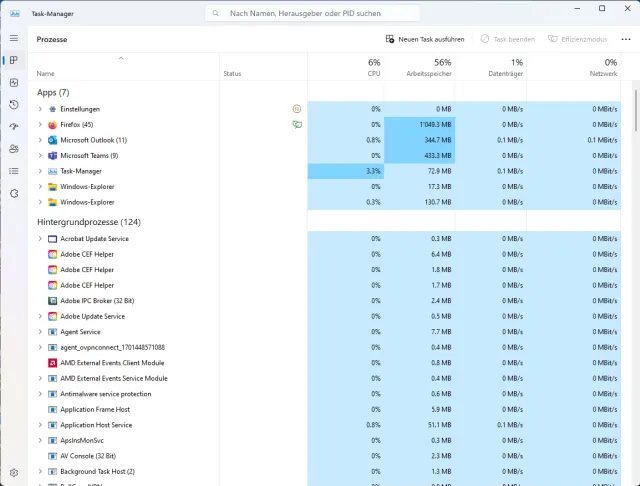Select the Processes icon in the sidebar

pos(14,61)
